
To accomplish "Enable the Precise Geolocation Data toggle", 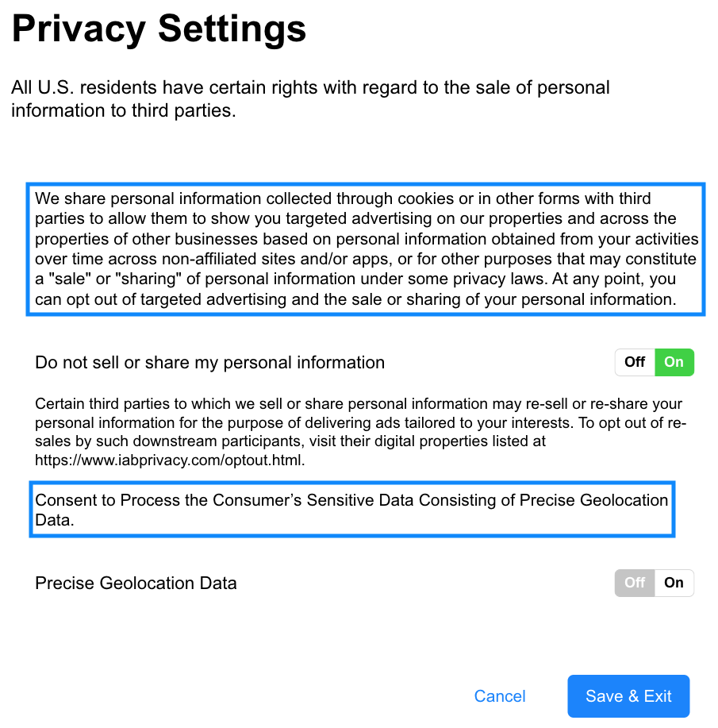I will click(x=674, y=583).
